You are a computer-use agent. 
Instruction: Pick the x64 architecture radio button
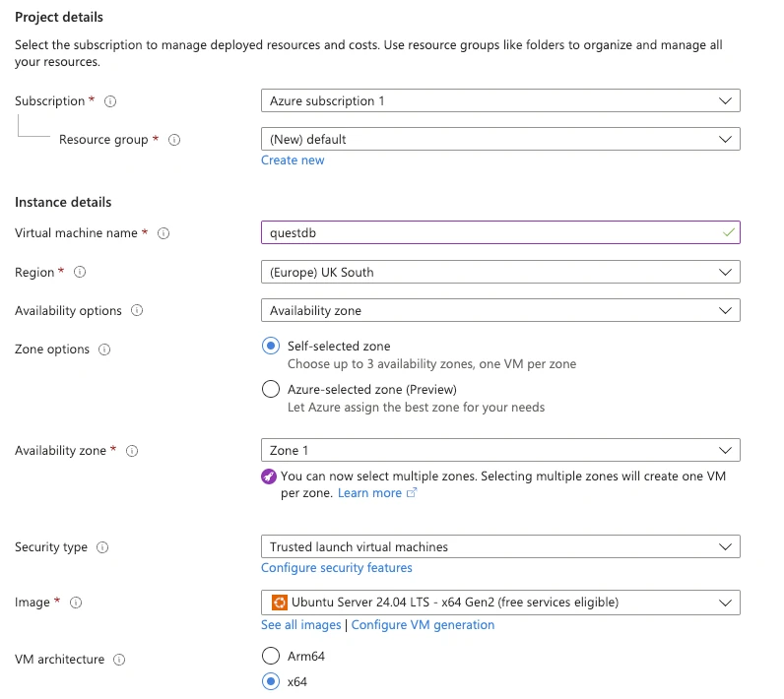pos(271,681)
